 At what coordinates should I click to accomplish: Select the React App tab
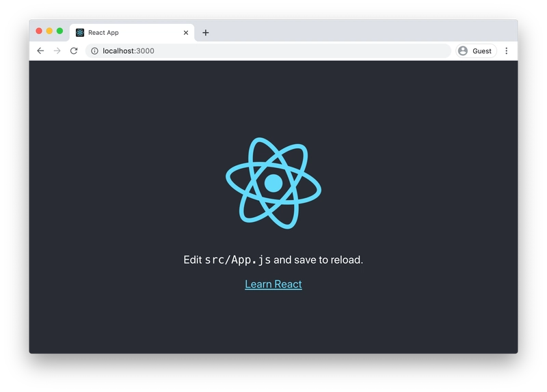[x=132, y=33]
